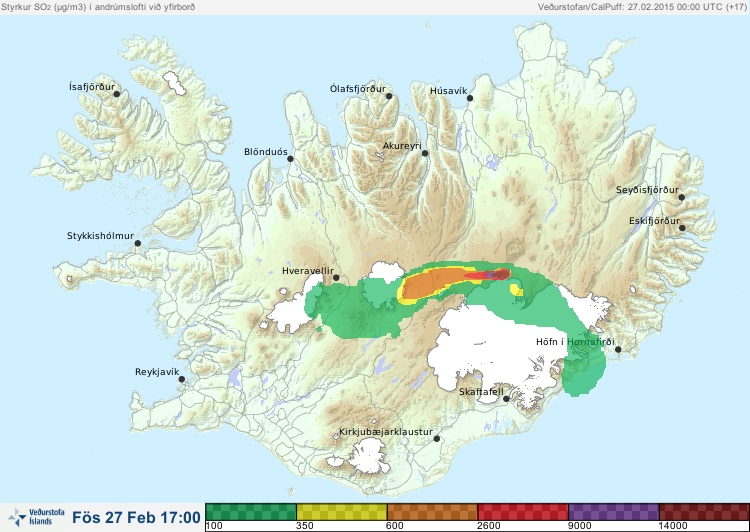Click the Akureyri city marker dot
Image resolution: width=750 pixels, height=532 pixels.
pyautogui.click(x=425, y=153)
